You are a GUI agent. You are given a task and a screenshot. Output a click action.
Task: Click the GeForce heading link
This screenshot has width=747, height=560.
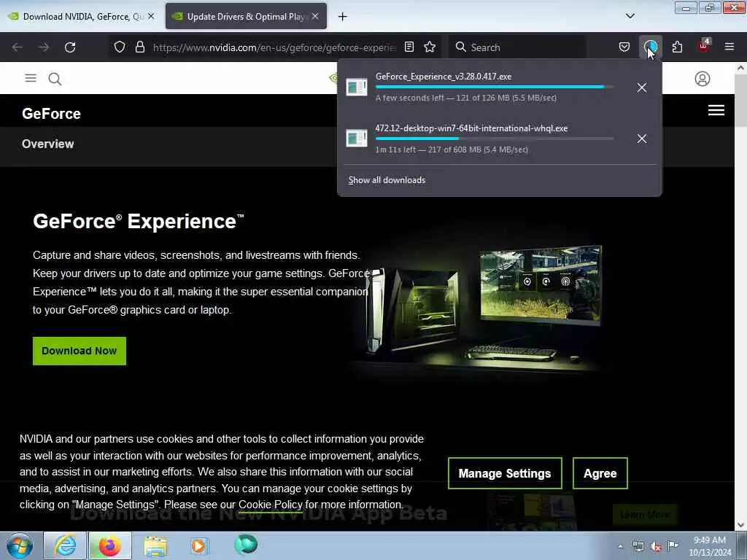pyautogui.click(x=52, y=114)
